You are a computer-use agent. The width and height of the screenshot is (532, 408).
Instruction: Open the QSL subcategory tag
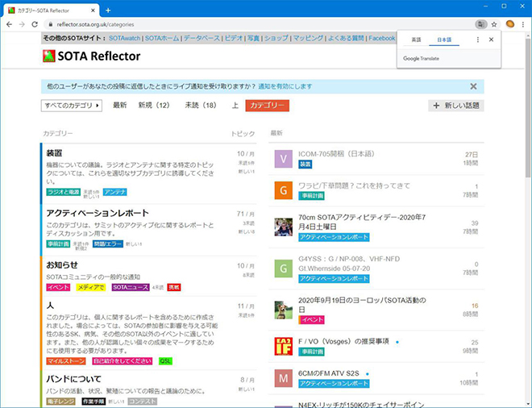[165, 361]
